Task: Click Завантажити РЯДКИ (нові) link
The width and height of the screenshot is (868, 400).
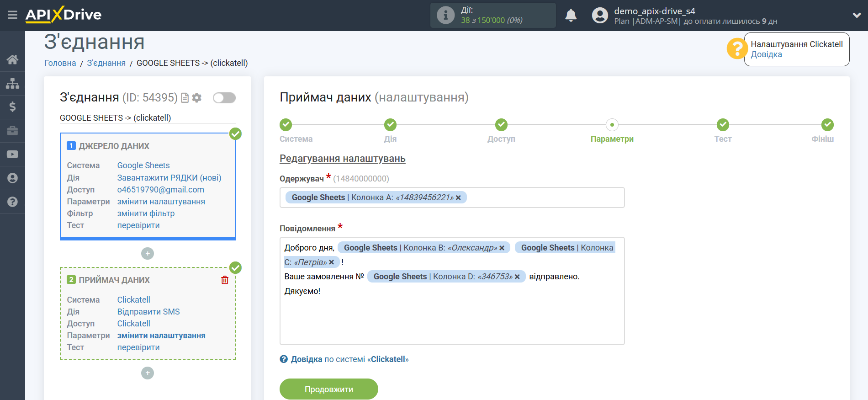Action: 169,178
